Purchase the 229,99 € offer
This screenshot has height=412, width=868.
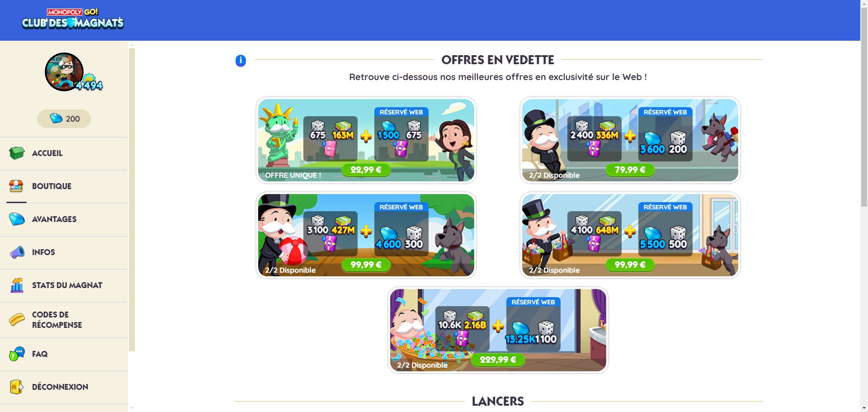pos(498,360)
